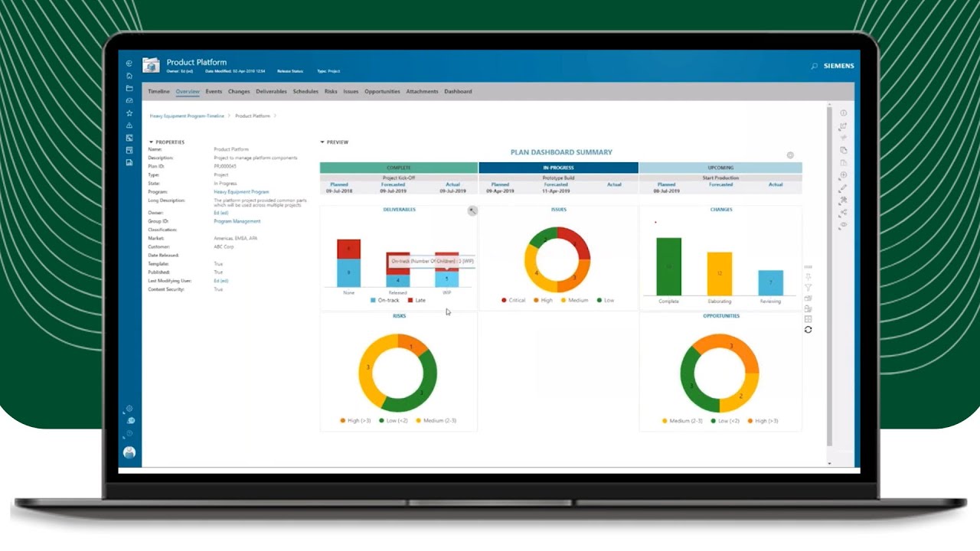The image size is (980, 551).
Task: Click the blue Reviewing bar in Changes chart
Action: 770,282
